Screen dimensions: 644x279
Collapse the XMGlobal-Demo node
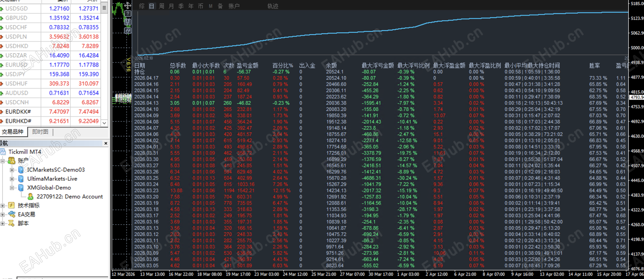(x=12, y=188)
